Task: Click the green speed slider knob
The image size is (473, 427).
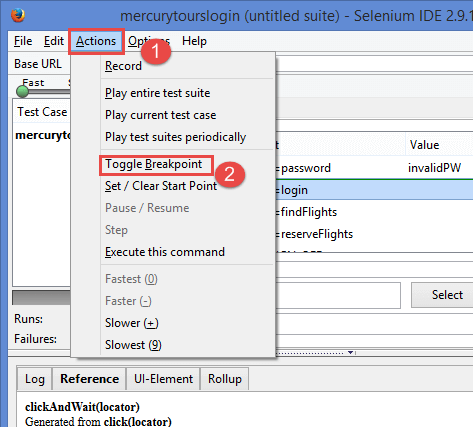Action: (23, 91)
